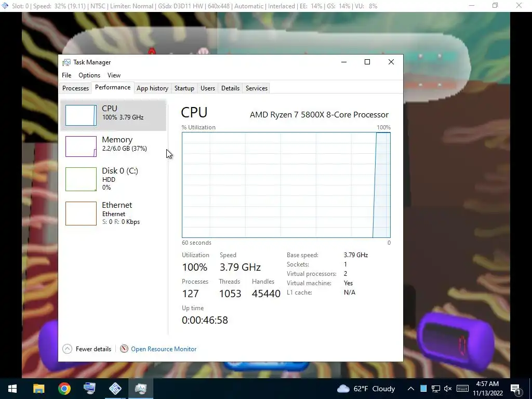This screenshot has width=532, height=399.
Task: Click the Task Manager title bar icon
Action: [x=66, y=62]
